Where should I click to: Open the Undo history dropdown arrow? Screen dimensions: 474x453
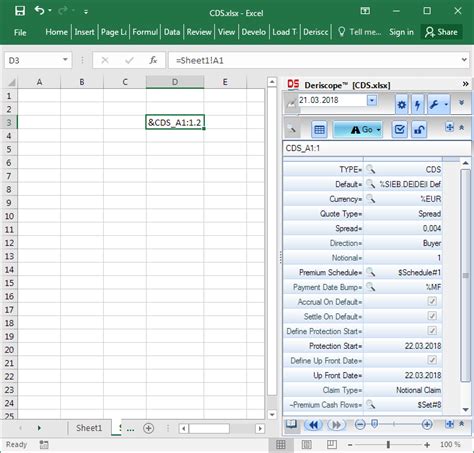click(50, 11)
